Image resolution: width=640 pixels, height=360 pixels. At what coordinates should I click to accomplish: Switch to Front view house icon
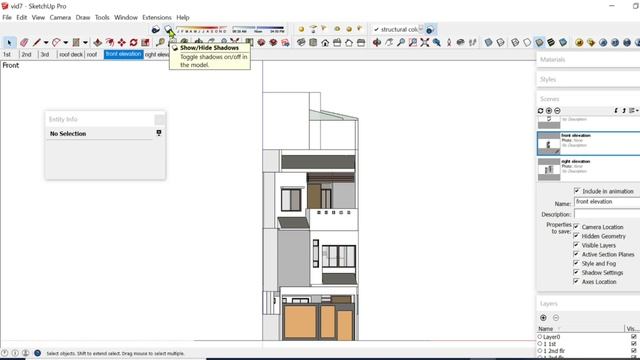point(325,42)
